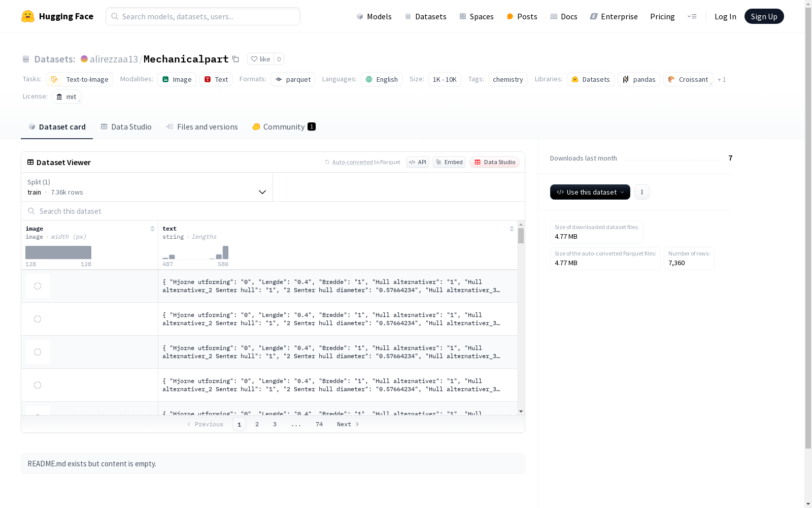Viewport: 812px width, 508px height.
Task: Go to Spaces
Action: coord(477,16)
